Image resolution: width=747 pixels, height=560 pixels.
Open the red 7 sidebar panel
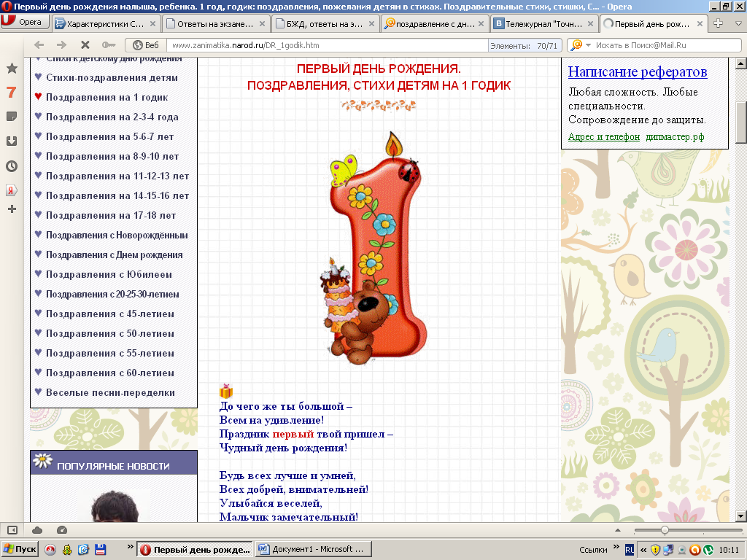12,93
